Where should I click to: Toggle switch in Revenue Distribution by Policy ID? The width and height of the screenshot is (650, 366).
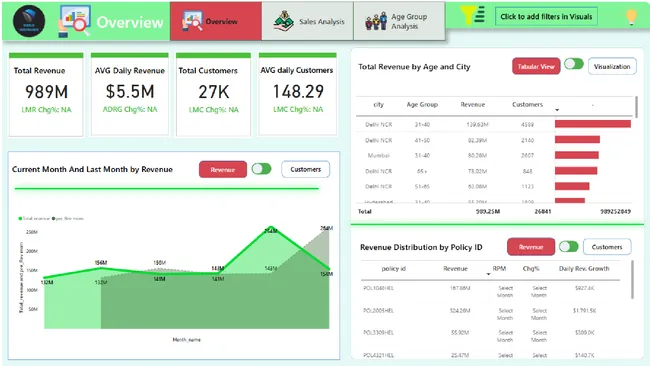click(568, 247)
